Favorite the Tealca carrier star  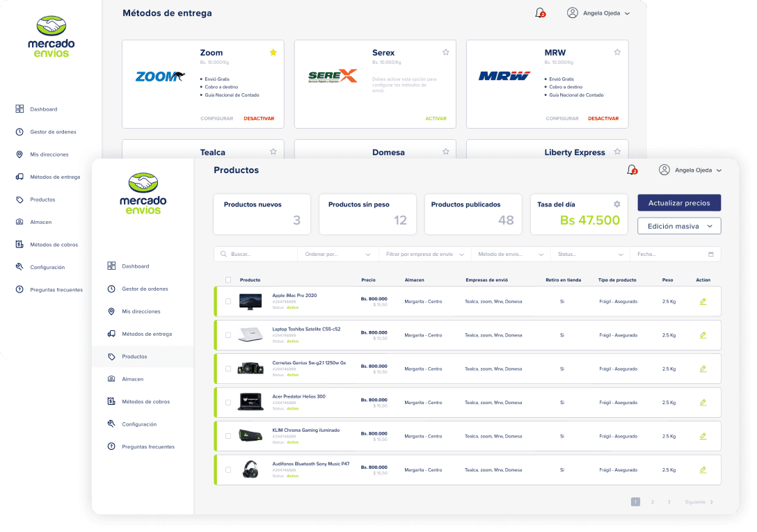tap(273, 152)
